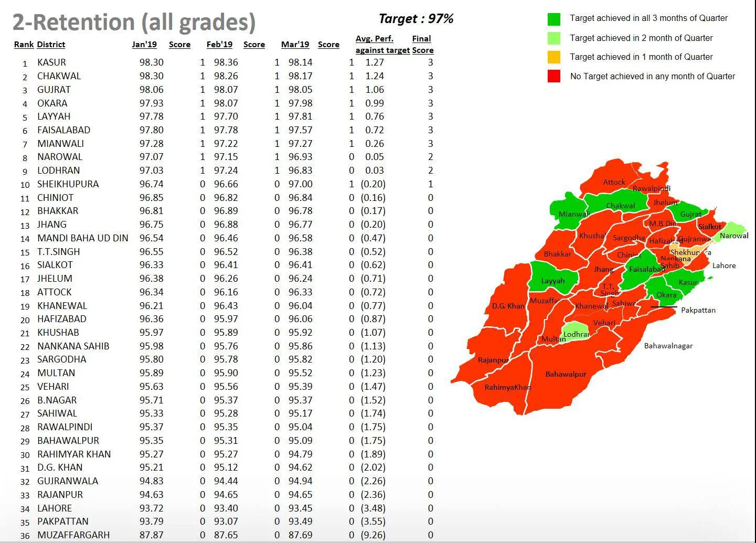Image resolution: width=756 pixels, height=543 pixels.
Task: Select the Bahawalpur region on the map
Action: click(566, 375)
